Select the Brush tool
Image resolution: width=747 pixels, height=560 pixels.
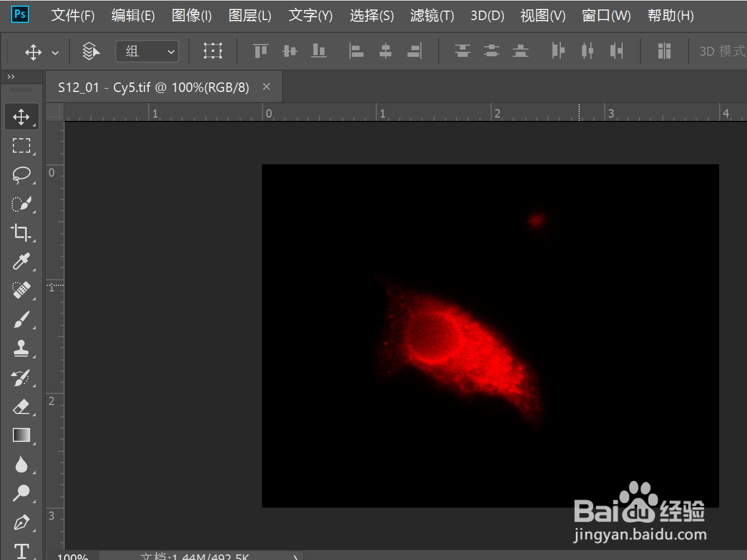click(x=21, y=320)
